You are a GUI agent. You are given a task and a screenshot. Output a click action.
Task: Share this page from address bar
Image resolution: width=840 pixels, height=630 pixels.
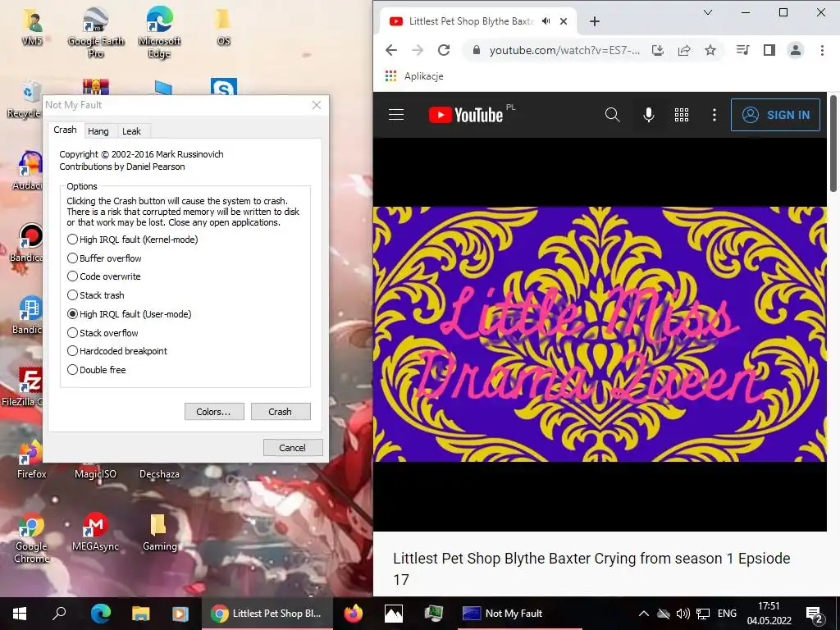683,50
